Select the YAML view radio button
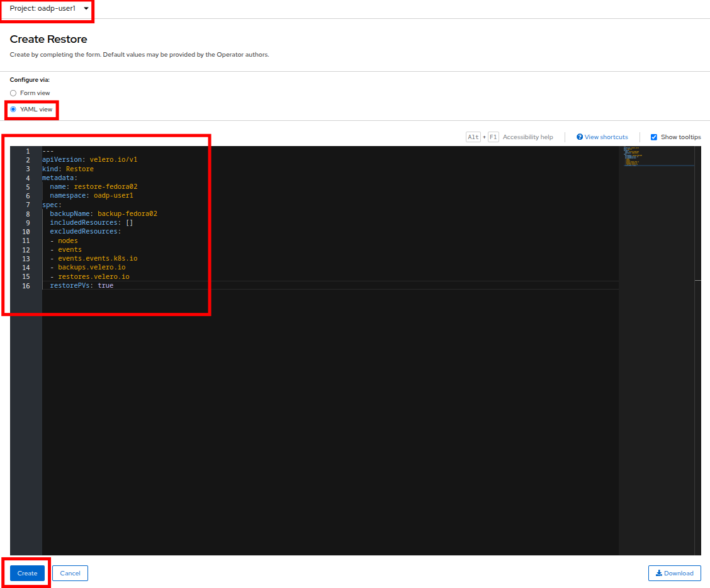Viewport: 710px width, 588px height. click(x=13, y=110)
